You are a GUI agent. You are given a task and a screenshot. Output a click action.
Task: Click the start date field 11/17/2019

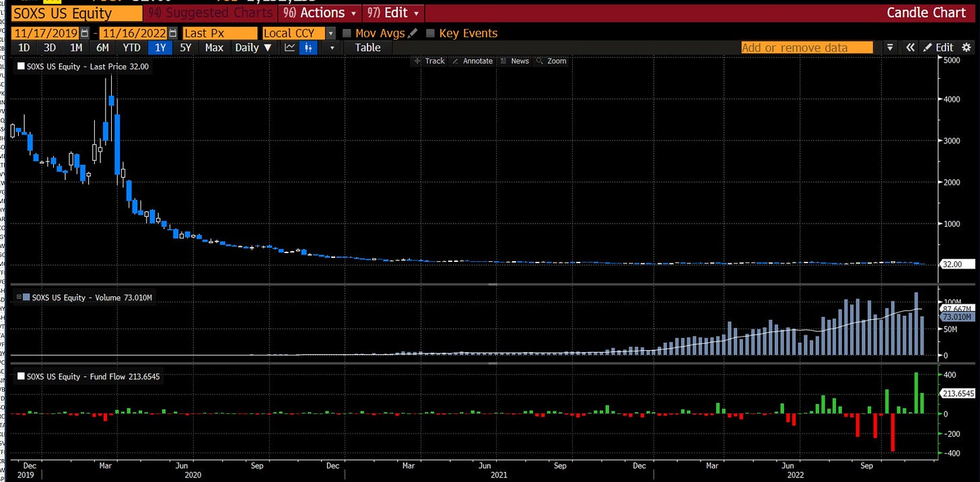coord(45,33)
